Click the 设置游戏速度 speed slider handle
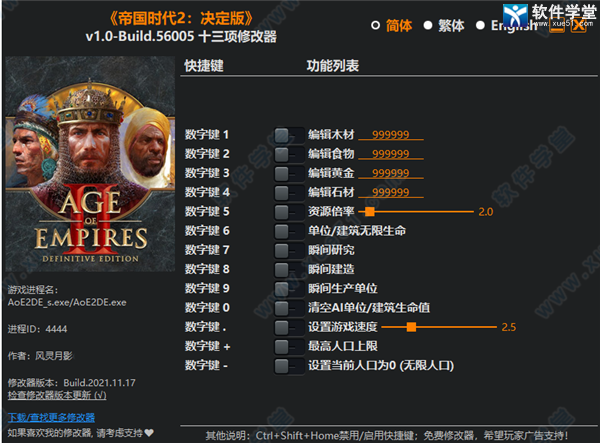This screenshot has width=600, height=443. pyautogui.click(x=411, y=327)
